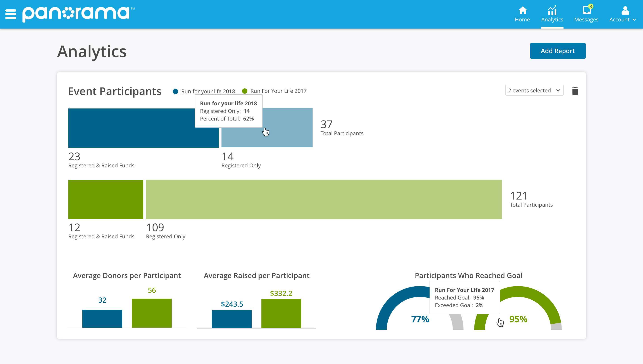Open the hamburger menu icon
The image size is (643, 364).
(10, 14)
